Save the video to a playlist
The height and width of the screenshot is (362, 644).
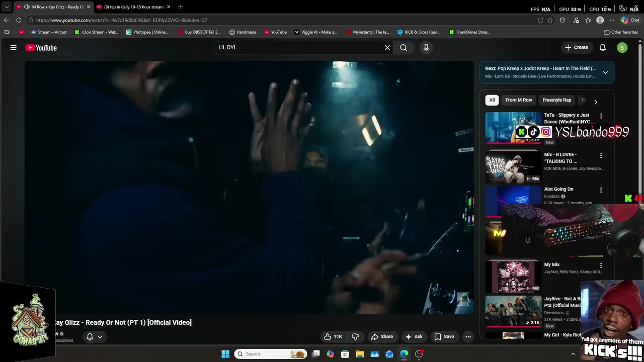444,337
